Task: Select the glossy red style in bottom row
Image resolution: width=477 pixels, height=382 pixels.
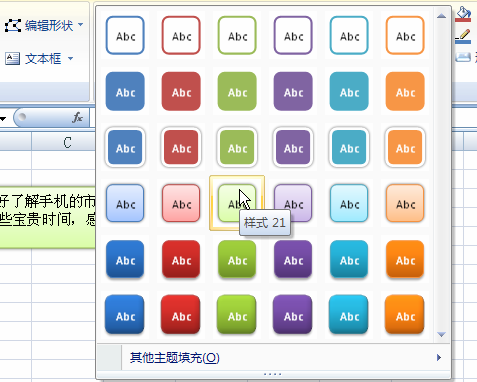Action: pyautogui.click(x=181, y=315)
